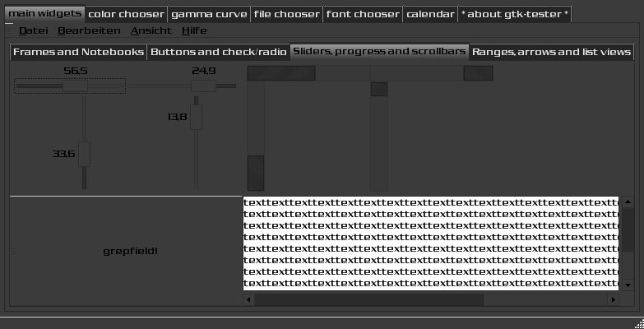644x329 pixels.
Task: Open the gamma curve tab
Action: click(x=209, y=14)
